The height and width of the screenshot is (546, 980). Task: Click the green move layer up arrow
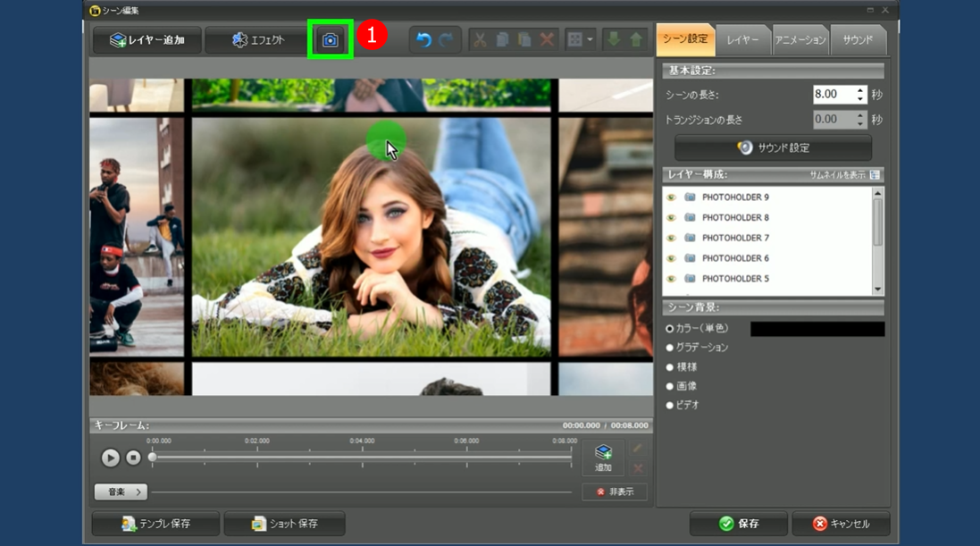636,40
